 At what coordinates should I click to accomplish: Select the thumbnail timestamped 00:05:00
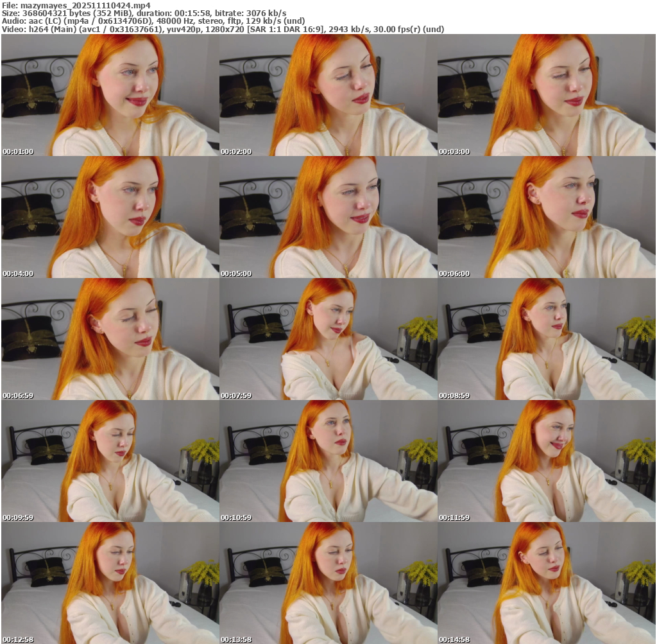click(x=328, y=217)
